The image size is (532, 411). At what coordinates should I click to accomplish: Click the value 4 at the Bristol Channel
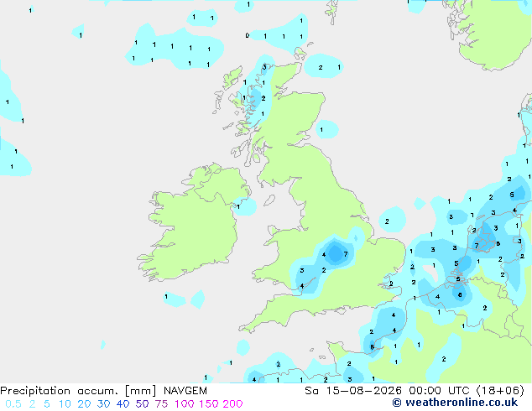tap(301, 286)
